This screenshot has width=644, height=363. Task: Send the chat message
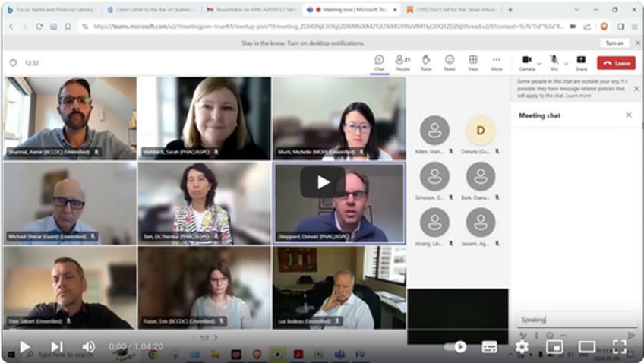tap(632, 335)
